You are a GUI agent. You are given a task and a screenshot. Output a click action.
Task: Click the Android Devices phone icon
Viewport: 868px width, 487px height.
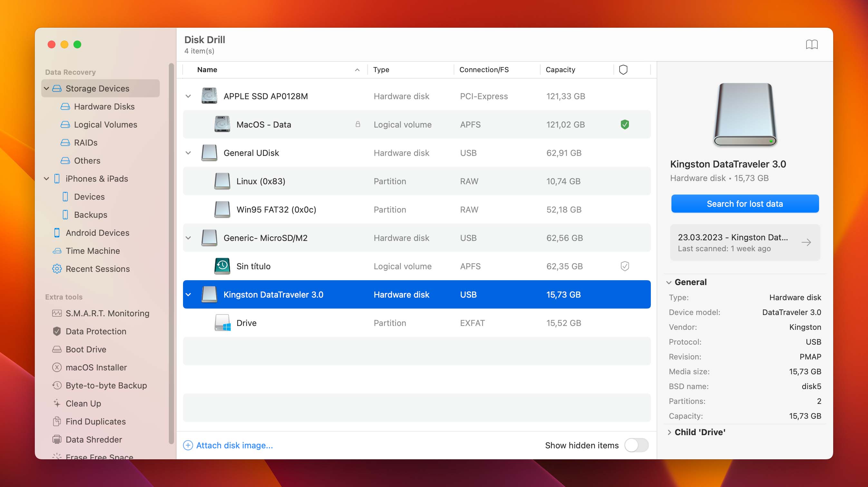57,233
